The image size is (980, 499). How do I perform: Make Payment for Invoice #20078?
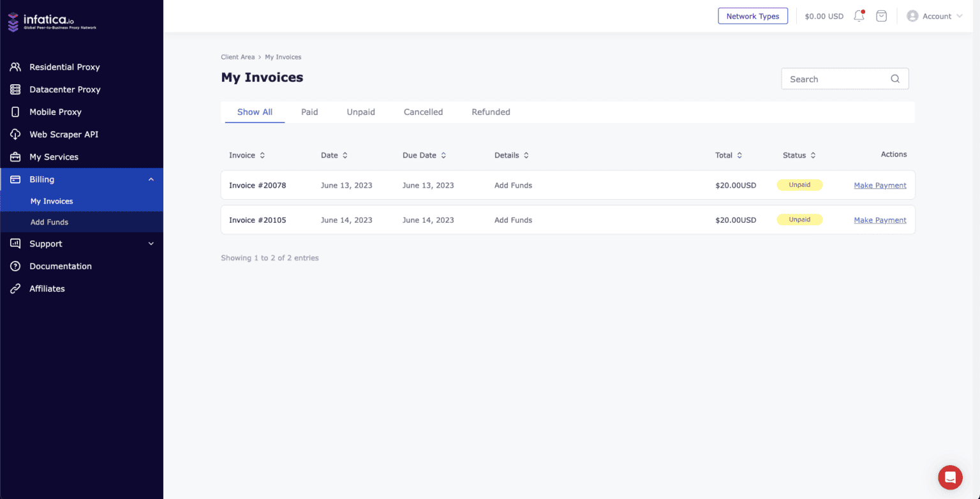pos(880,185)
